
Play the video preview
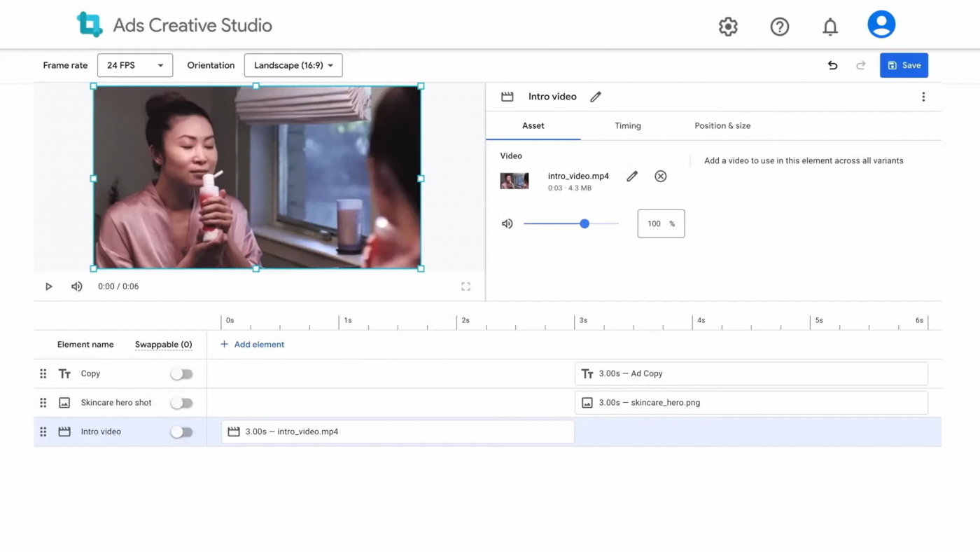click(x=48, y=287)
